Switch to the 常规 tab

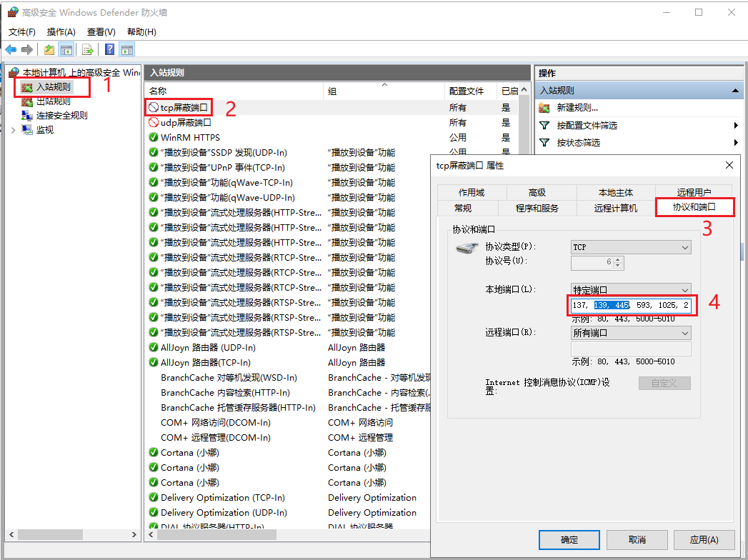pyautogui.click(x=462, y=208)
